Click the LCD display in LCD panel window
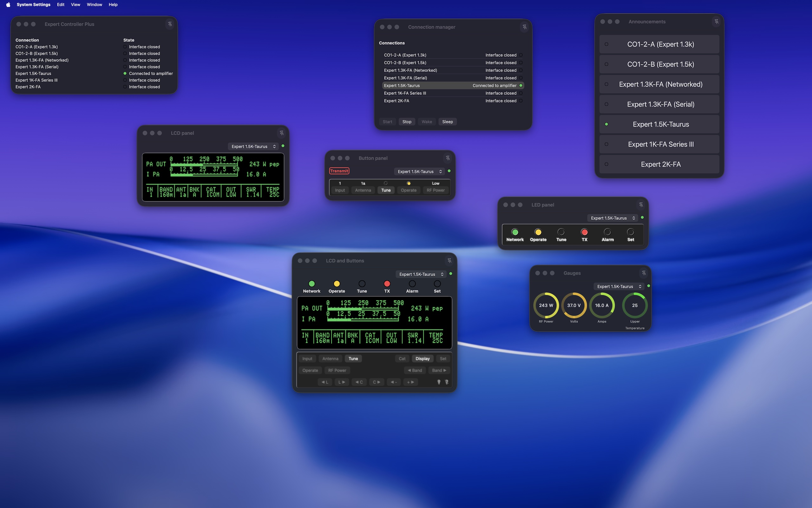The height and width of the screenshot is (508, 812). tap(213, 177)
